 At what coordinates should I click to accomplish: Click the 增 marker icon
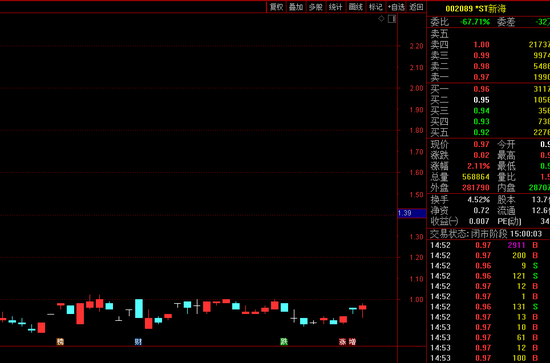[352, 342]
